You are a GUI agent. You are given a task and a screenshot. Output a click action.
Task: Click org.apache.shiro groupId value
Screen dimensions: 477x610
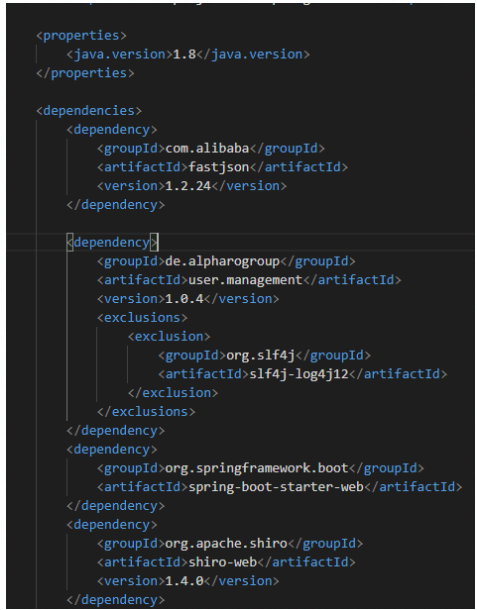226,543
